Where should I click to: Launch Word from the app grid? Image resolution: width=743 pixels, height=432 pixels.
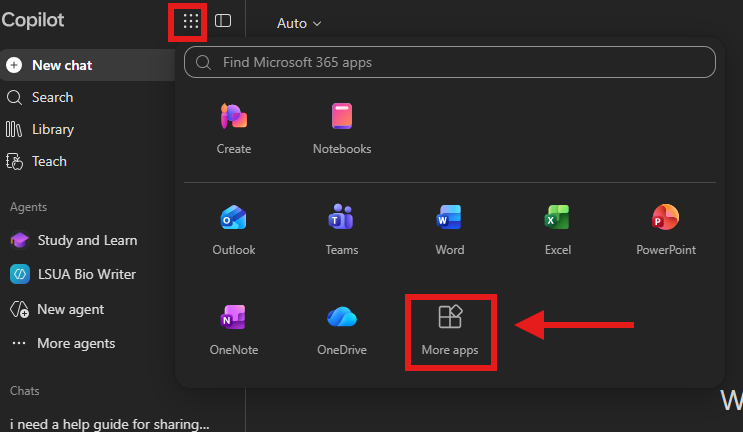tap(450, 230)
